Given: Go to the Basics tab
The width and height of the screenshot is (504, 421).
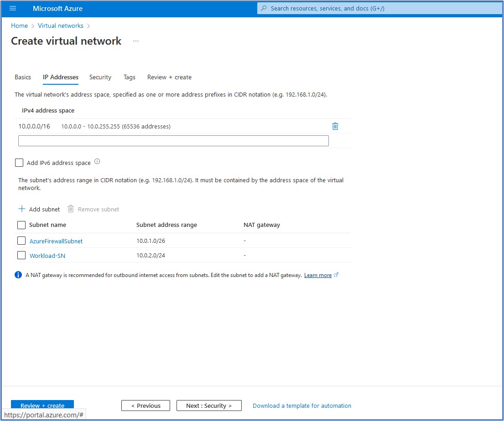Looking at the screenshot, I should click(x=23, y=77).
